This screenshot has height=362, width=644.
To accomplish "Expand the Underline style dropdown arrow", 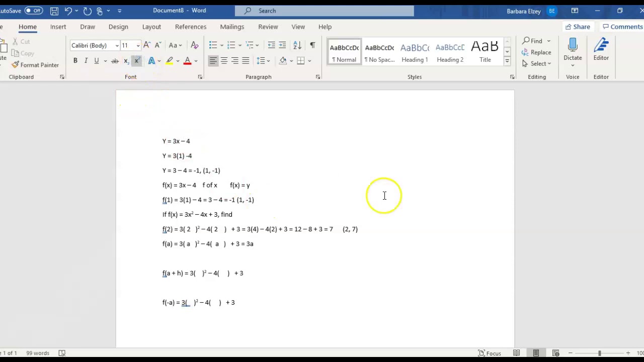I will click(x=105, y=61).
